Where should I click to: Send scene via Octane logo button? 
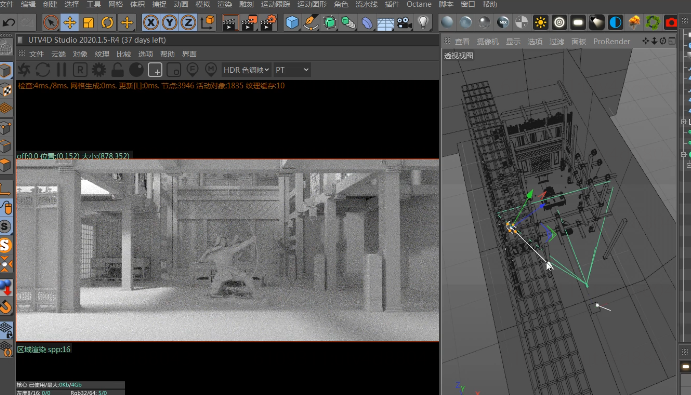(x=24, y=70)
